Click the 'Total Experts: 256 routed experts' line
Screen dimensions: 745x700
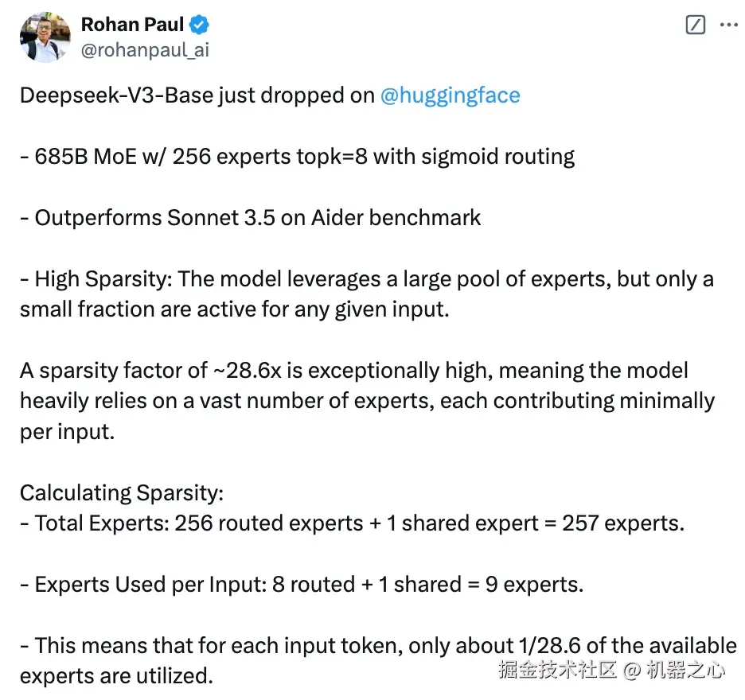pyautogui.click(x=352, y=523)
